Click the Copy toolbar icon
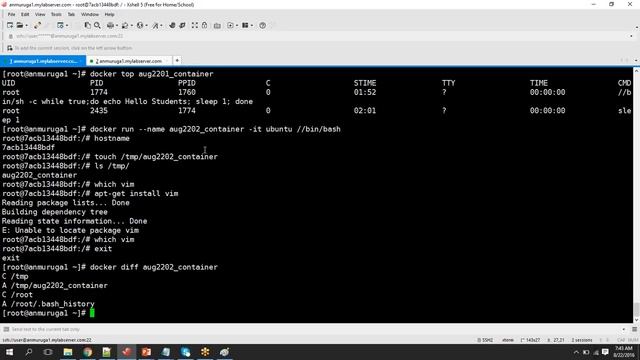Screen dimensions: 640x360 (87, 25)
